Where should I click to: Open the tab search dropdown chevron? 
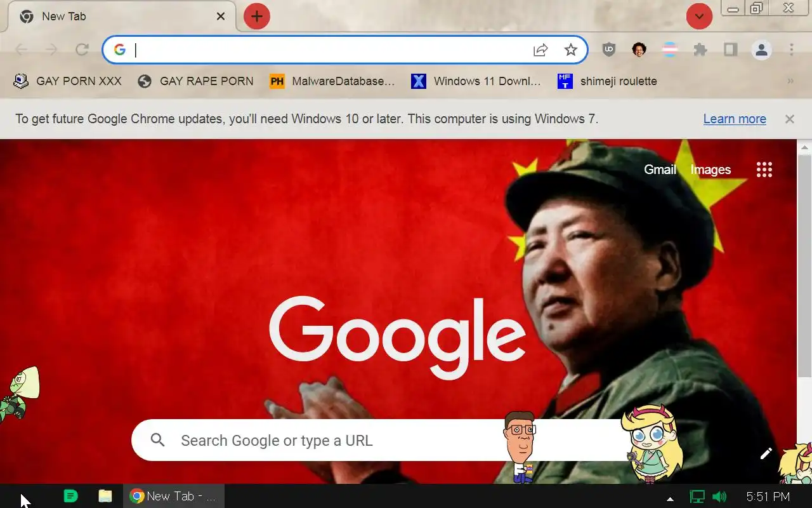(x=699, y=17)
